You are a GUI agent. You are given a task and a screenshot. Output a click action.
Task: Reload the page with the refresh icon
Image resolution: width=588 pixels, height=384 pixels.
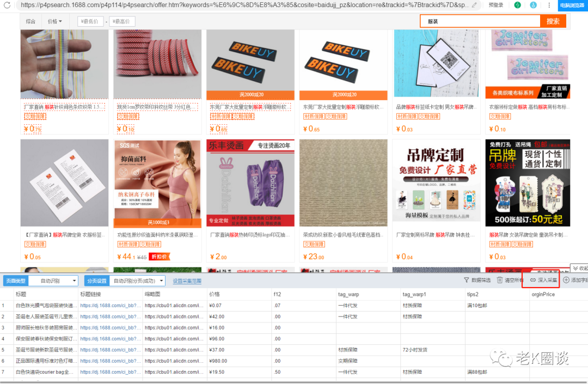click(x=7, y=5)
